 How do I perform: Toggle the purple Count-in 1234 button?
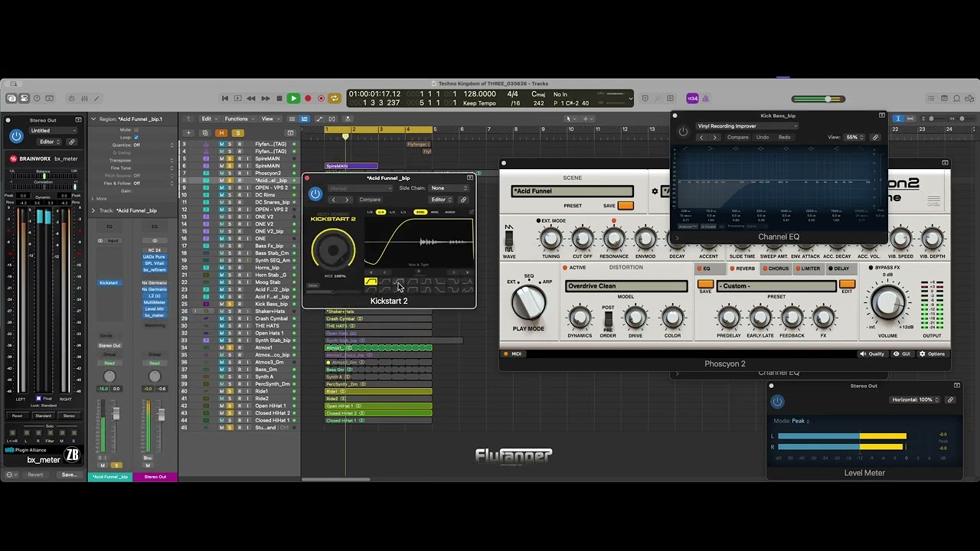[692, 98]
